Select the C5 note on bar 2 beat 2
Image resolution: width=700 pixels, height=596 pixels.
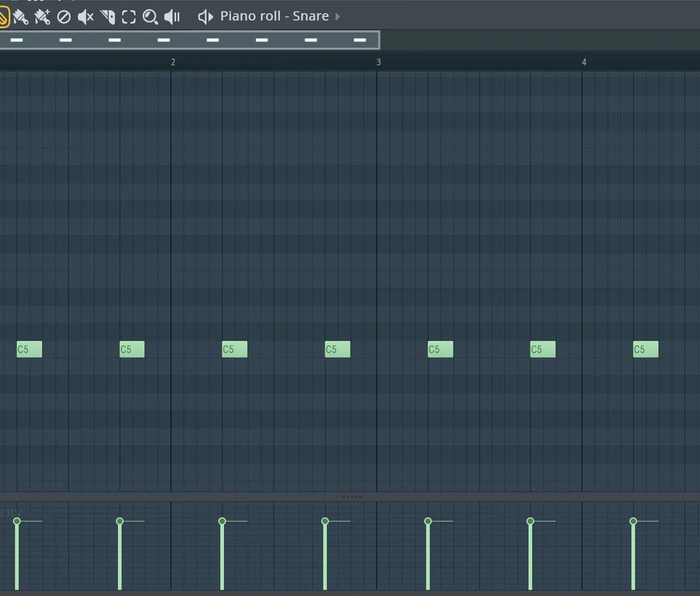[x=235, y=349]
